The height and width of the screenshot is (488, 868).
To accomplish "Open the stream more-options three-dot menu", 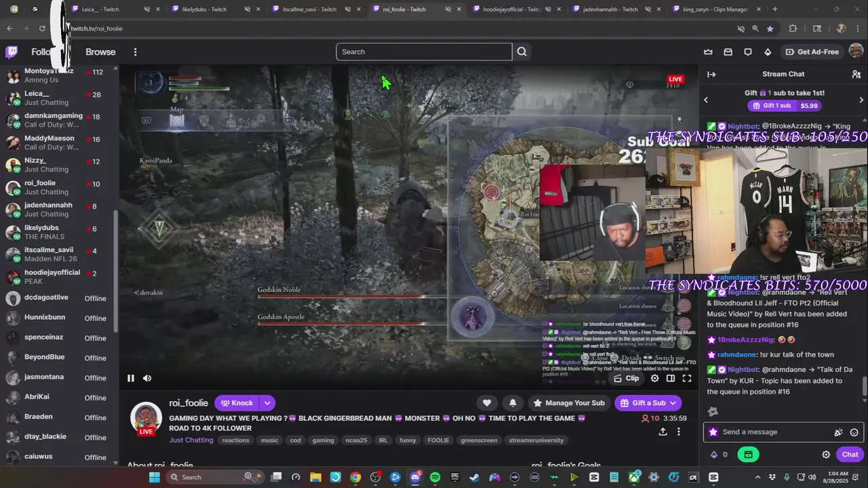I will point(679,432).
